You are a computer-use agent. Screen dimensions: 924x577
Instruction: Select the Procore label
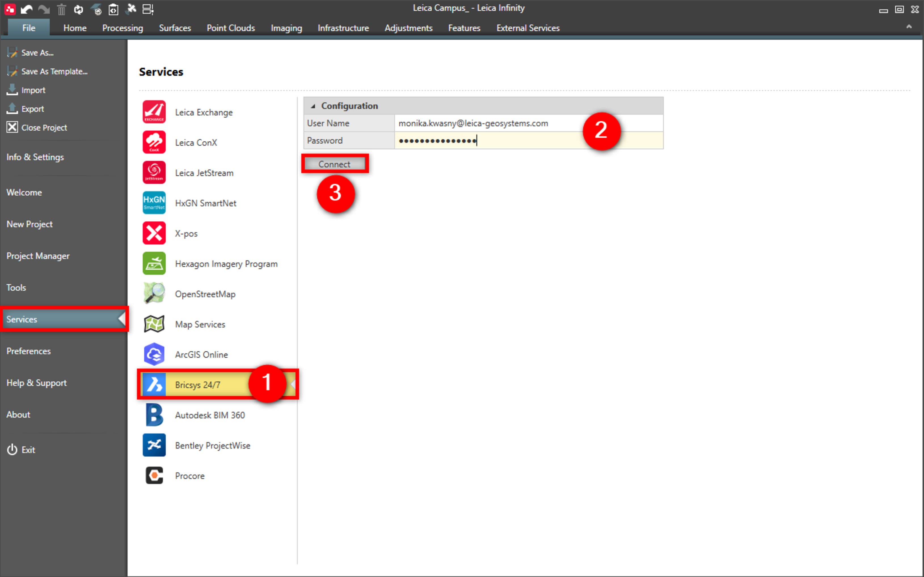(x=190, y=475)
